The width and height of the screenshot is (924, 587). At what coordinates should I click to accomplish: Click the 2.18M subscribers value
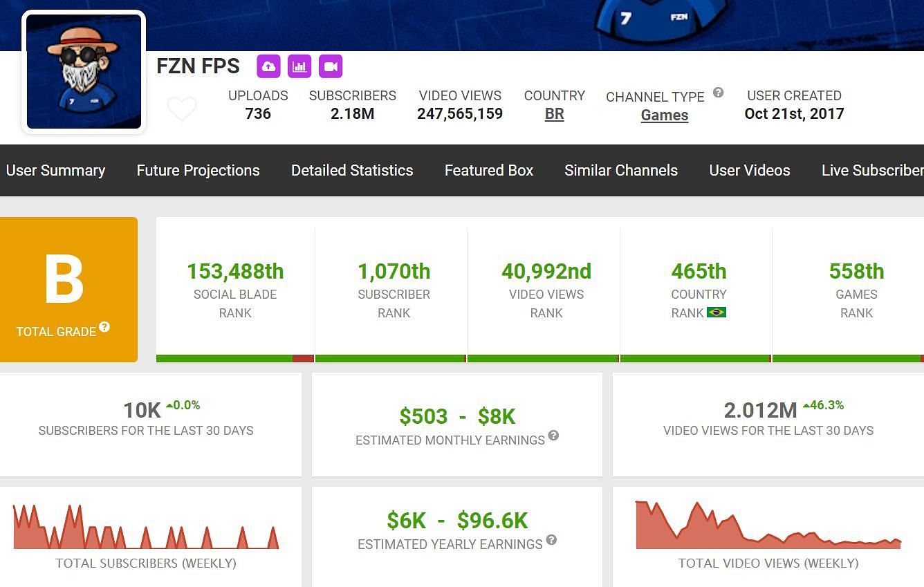(352, 113)
